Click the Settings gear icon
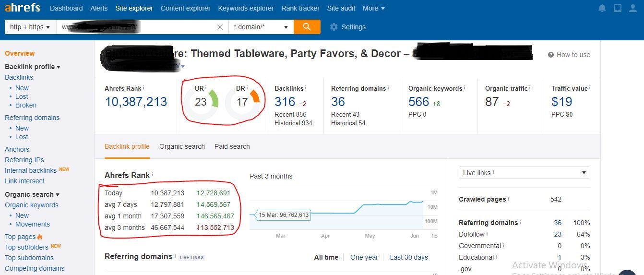Screen dimensions: 644x275 (x=334, y=27)
